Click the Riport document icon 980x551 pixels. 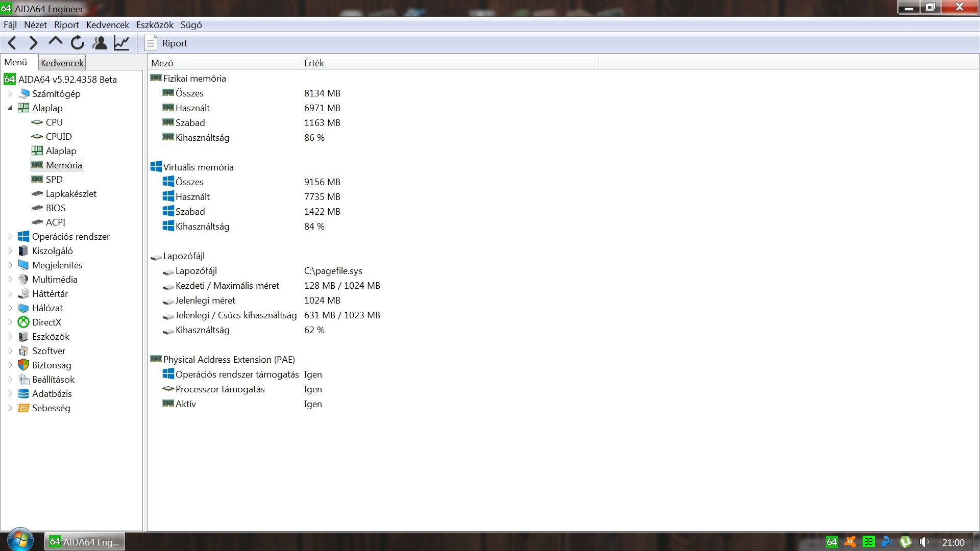[x=151, y=43]
